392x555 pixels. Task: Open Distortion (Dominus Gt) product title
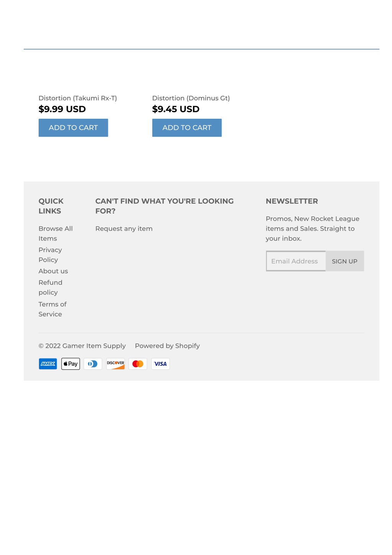click(191, 98)
